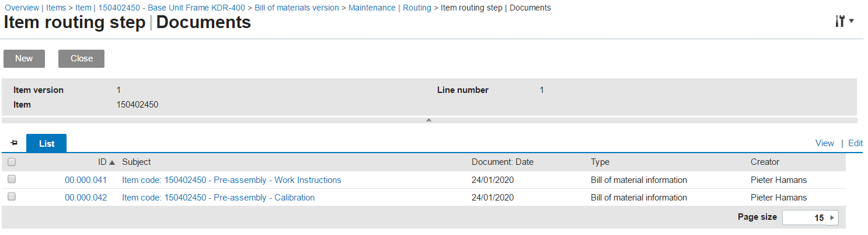Click the Page size input field
Image resolution: width=868 pixels, height=235 pixels.
click(804, 217)
